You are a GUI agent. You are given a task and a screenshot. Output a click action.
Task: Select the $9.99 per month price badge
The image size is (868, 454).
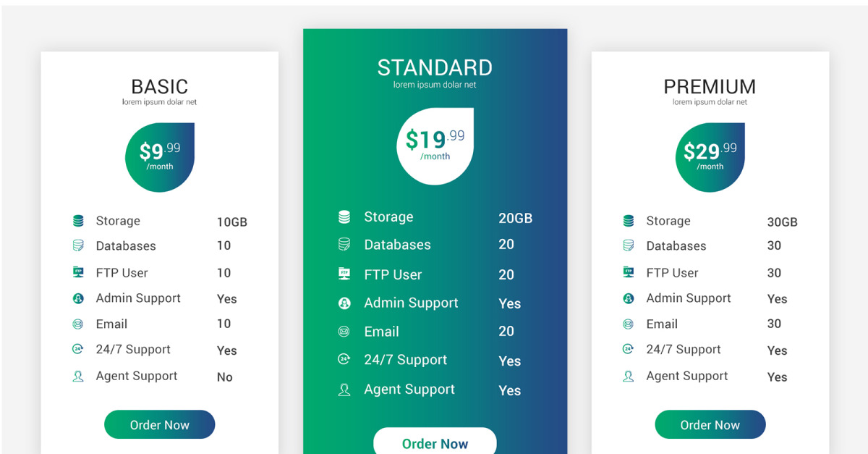click(160, 157)
